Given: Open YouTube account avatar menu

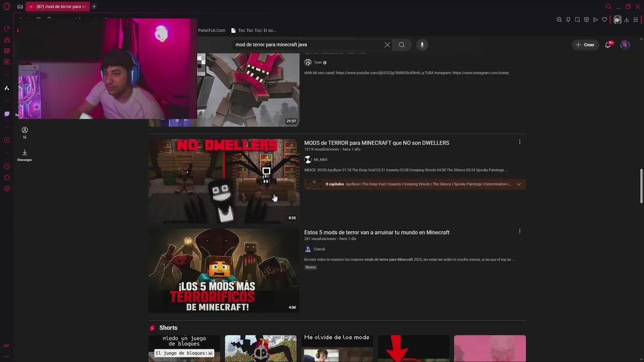Looking at the screenshot, I should [x=625, y=45].
